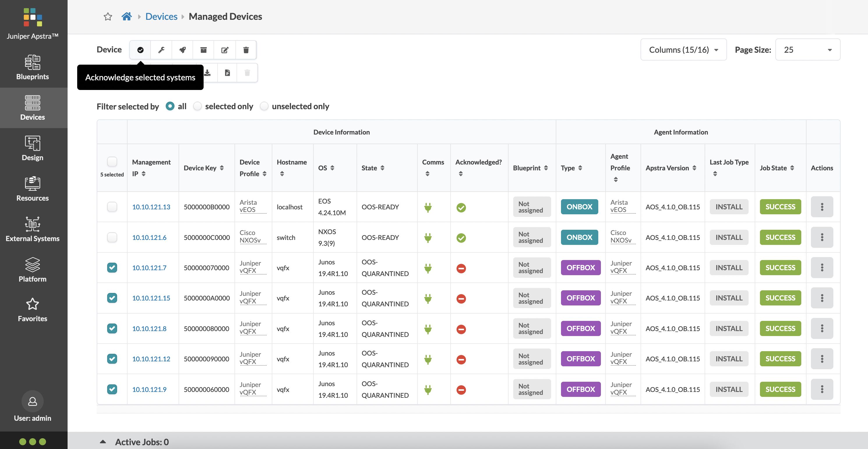Open Favorites in the sidebar
The height and width of the screenshot is (449, 868).
(33, 309)
